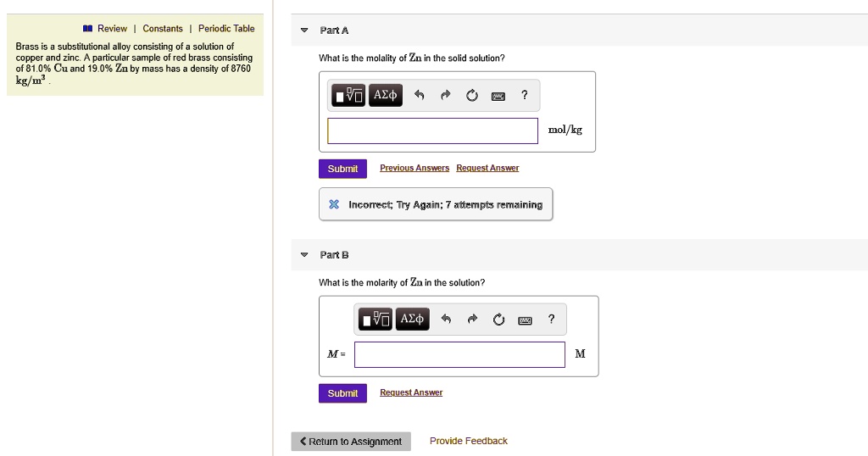Click the Part B molarity input field

pos(459,354)
